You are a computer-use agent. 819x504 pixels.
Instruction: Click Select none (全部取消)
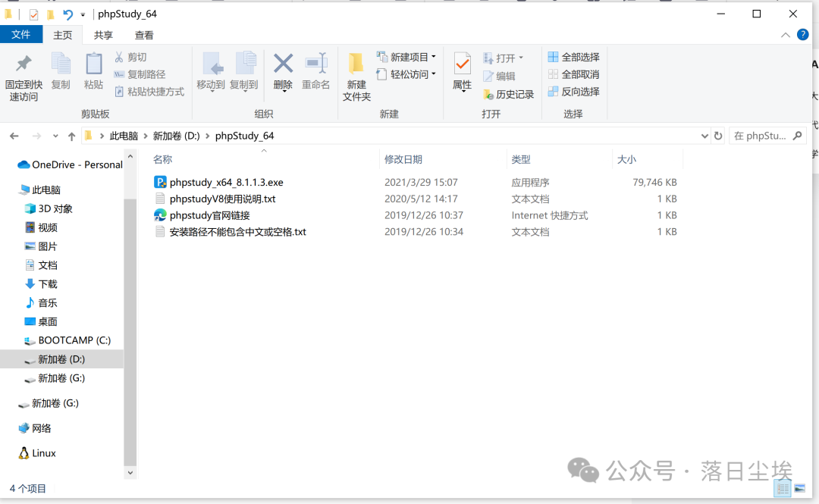[573, 74]
